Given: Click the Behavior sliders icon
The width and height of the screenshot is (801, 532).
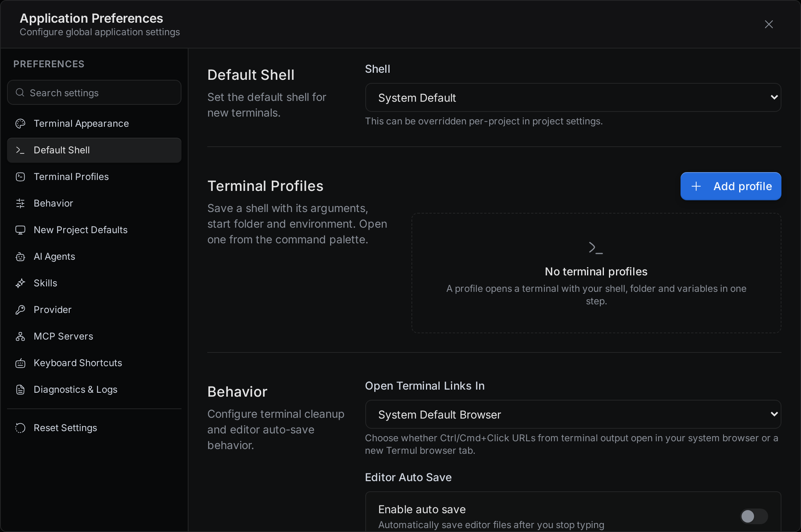Looking at the screenshot, I should (20, 203).
